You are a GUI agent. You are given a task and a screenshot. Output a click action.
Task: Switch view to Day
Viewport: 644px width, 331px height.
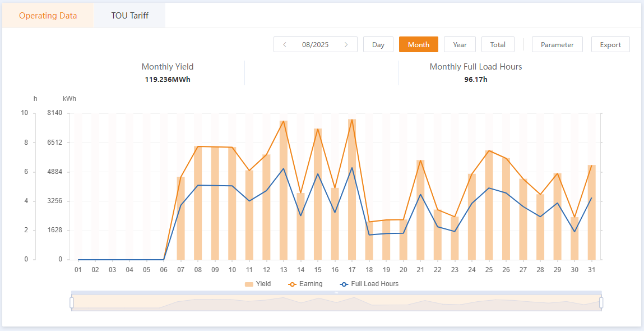tap(378, 45)
